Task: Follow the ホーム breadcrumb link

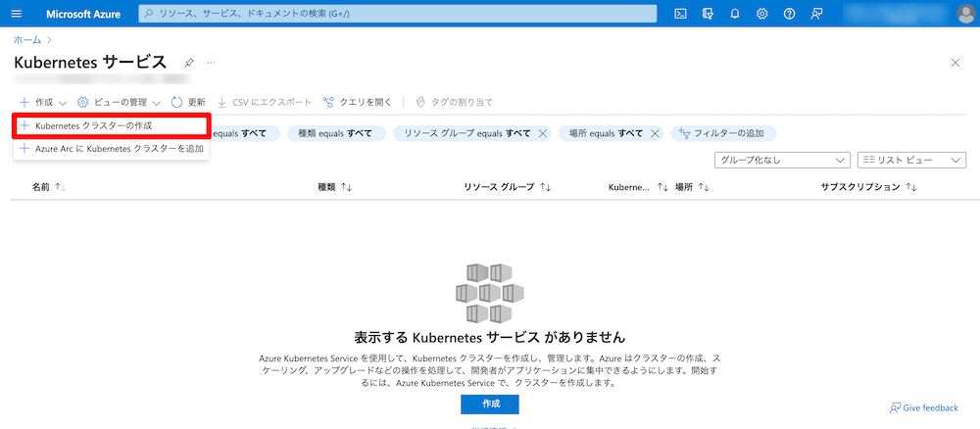Action: coord(26,39)
